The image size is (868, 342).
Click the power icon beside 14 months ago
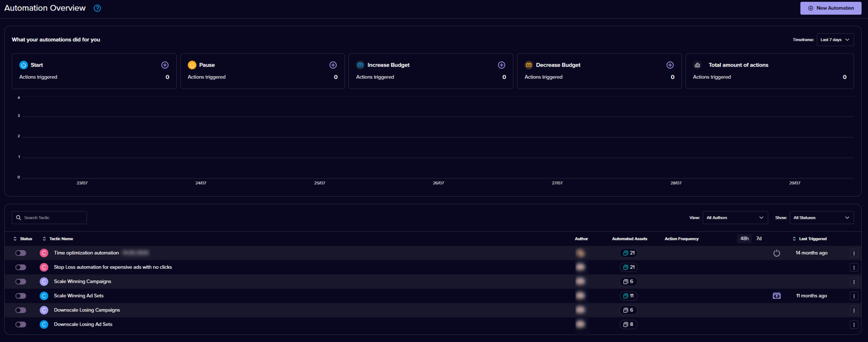coord(777,253)
